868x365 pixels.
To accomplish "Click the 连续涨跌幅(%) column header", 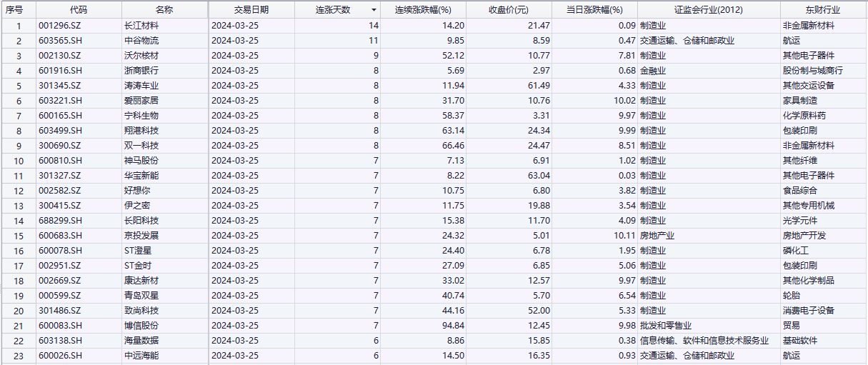I will point(424,10).
